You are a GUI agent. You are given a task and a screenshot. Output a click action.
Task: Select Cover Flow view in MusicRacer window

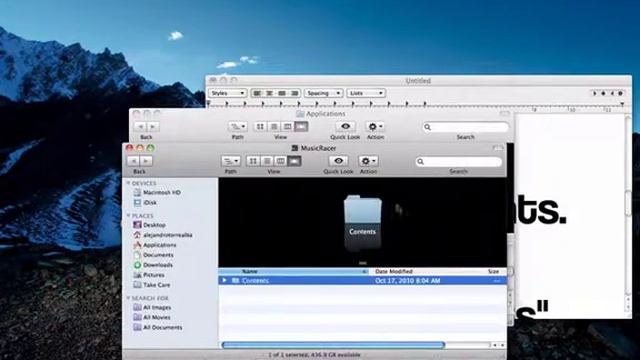294,161
